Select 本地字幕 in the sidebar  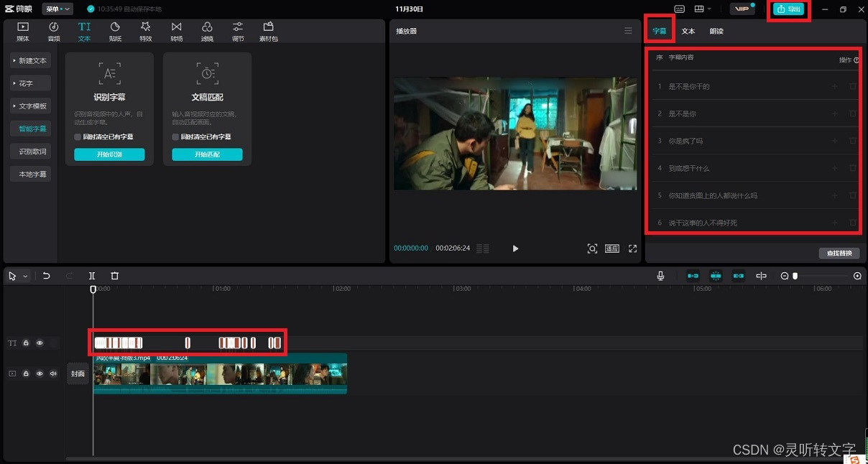(32, 174)
